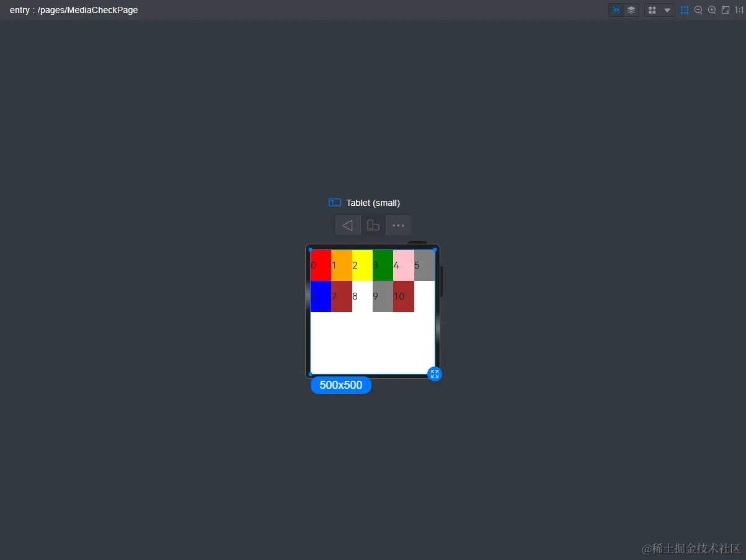Select the red cell labeled 0
This screenshot has width=746, height=560.
321,265
